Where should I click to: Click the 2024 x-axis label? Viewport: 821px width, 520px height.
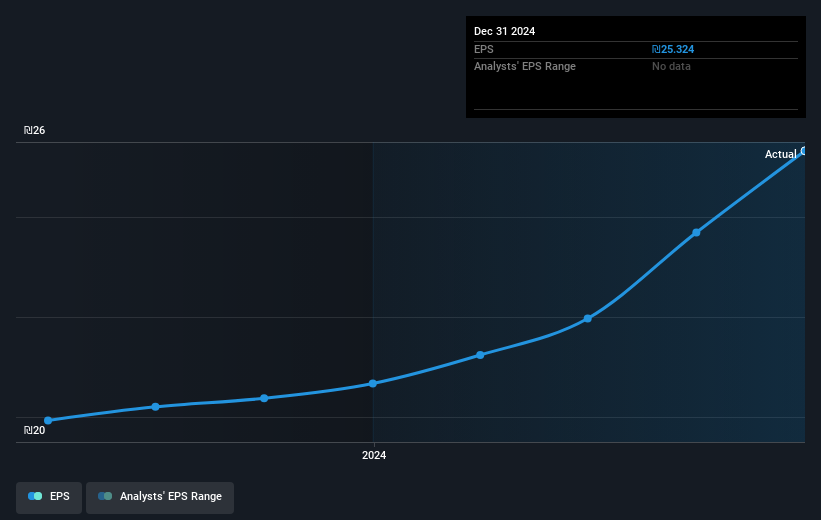pyautogui.click(x=374, y=456)
